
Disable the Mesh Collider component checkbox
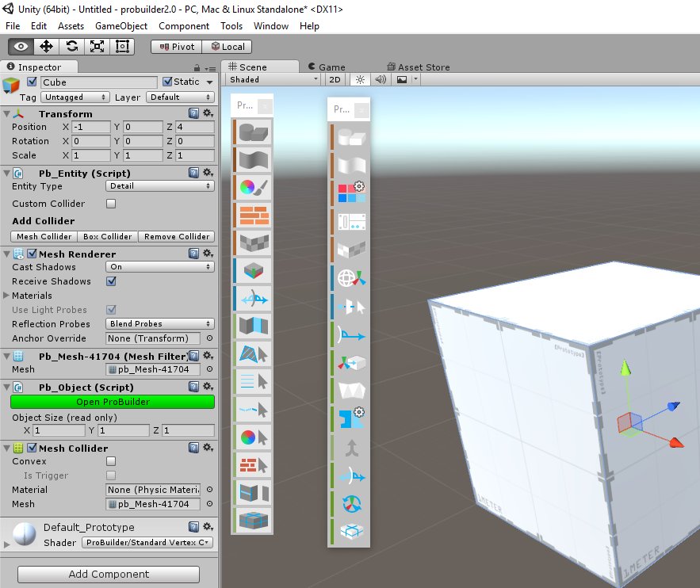click(32, 448)
